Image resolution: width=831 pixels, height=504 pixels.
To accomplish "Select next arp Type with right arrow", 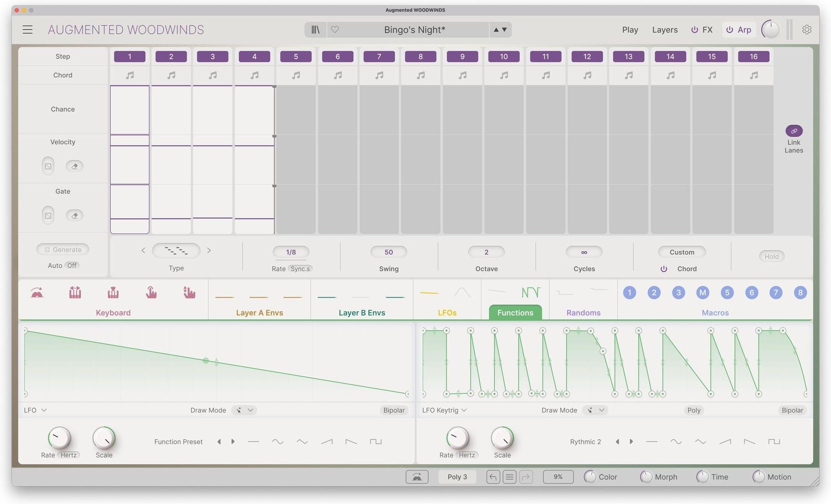I will (x=209, y=251).
